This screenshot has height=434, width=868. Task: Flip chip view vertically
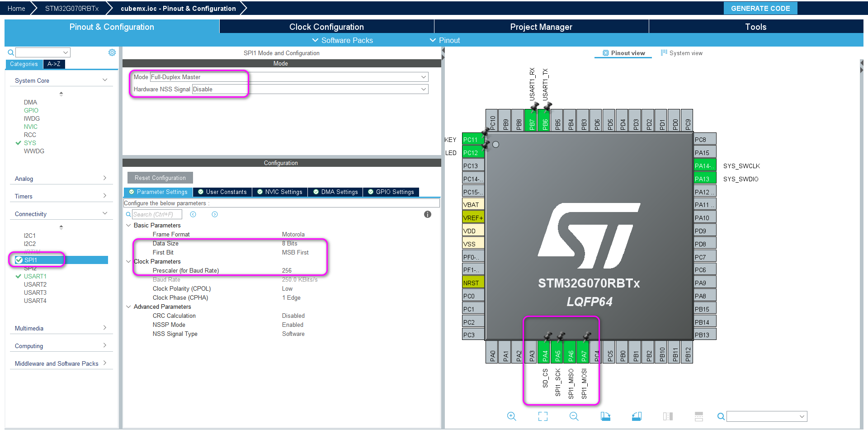(699, 416)
